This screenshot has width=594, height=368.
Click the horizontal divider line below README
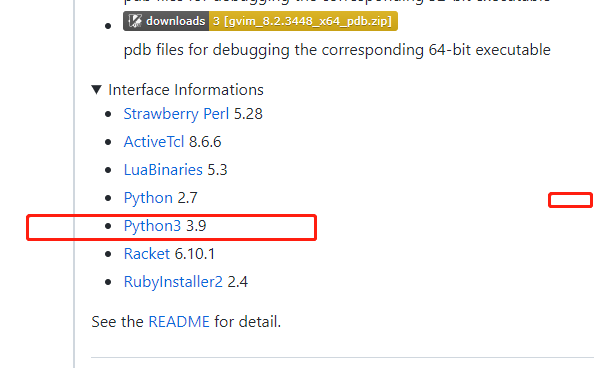[x=342, y=357]
